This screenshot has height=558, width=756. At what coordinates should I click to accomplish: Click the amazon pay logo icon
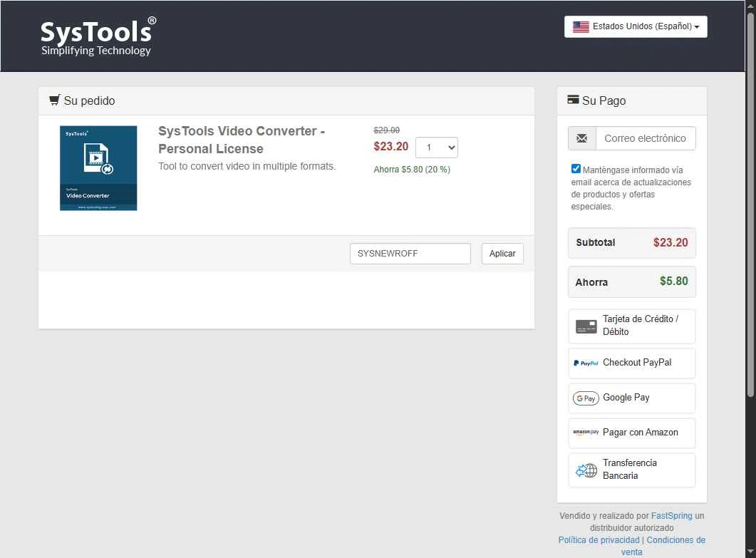point(585,432)
